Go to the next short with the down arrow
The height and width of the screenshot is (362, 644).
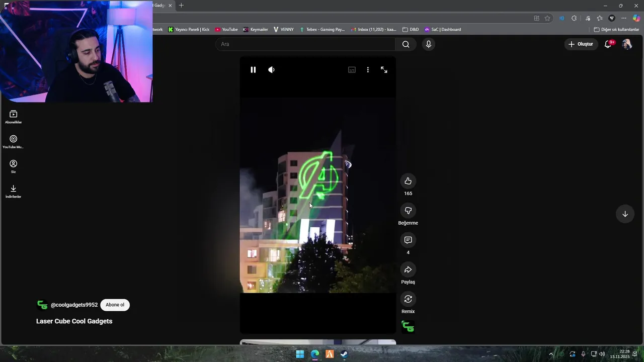point(625,214)
